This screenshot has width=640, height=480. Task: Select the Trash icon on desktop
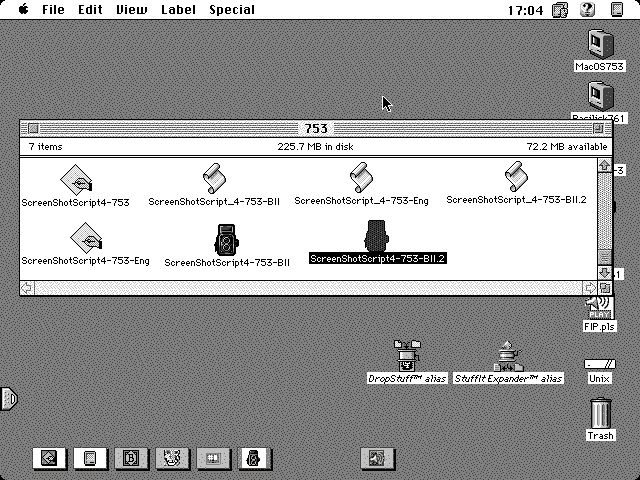[x=600, y=413]
